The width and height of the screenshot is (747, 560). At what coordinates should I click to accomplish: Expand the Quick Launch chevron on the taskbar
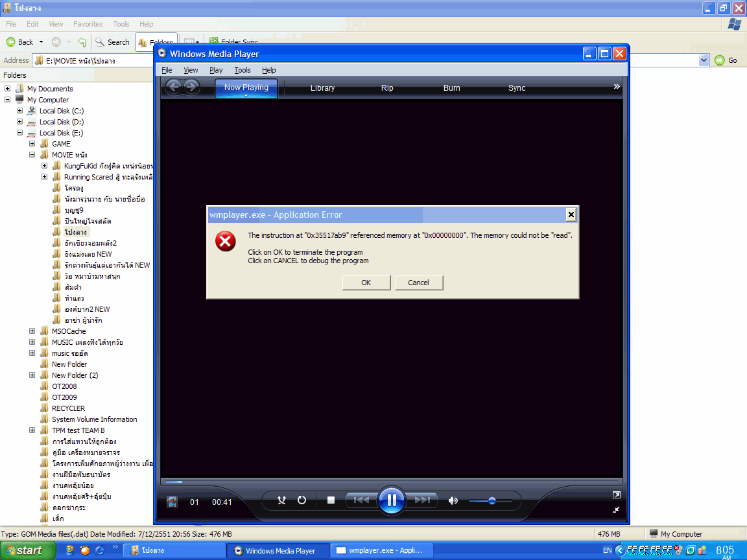click(x=115, y=548)
